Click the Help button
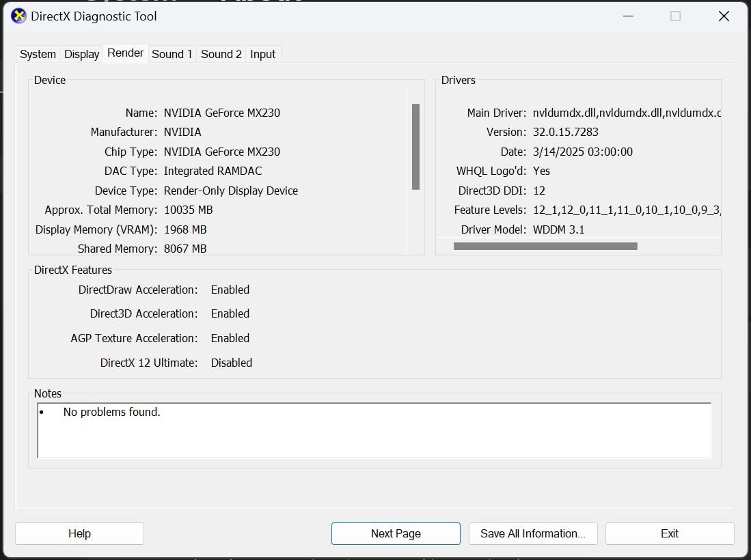 tap(79, 533)
